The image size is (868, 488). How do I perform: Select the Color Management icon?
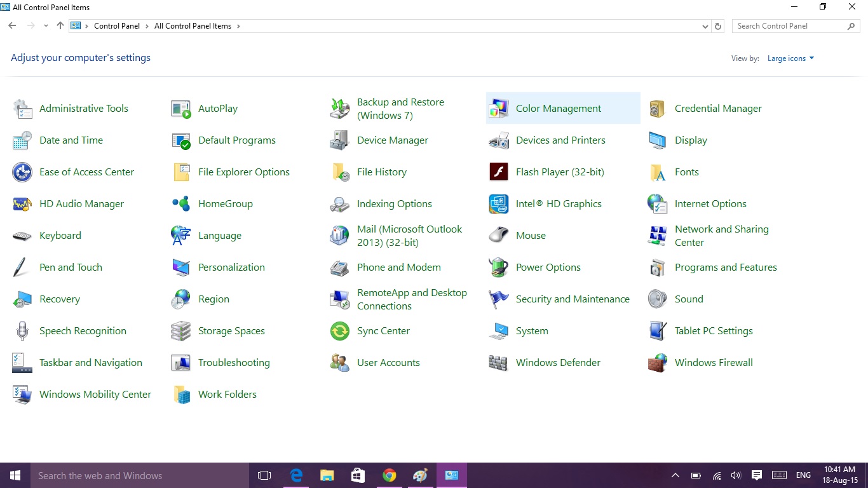[x=499, y=109]
